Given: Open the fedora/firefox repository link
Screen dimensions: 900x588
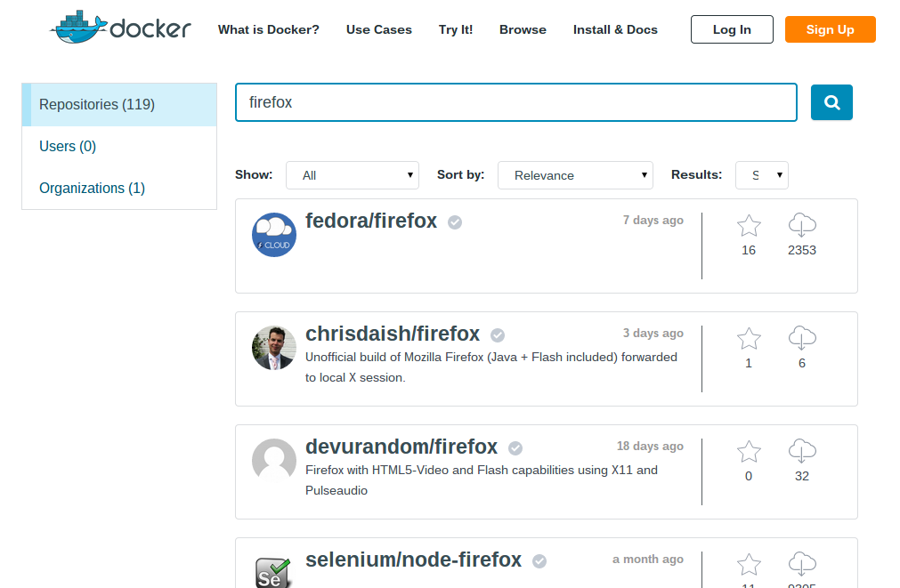Looking at the screenshot, I should (371, 221).
